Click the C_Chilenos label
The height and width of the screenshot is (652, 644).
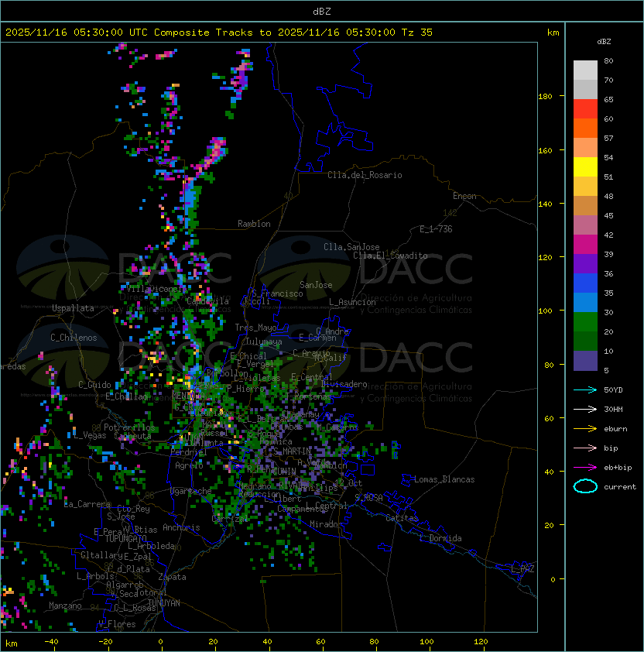[x=74, y=338]
